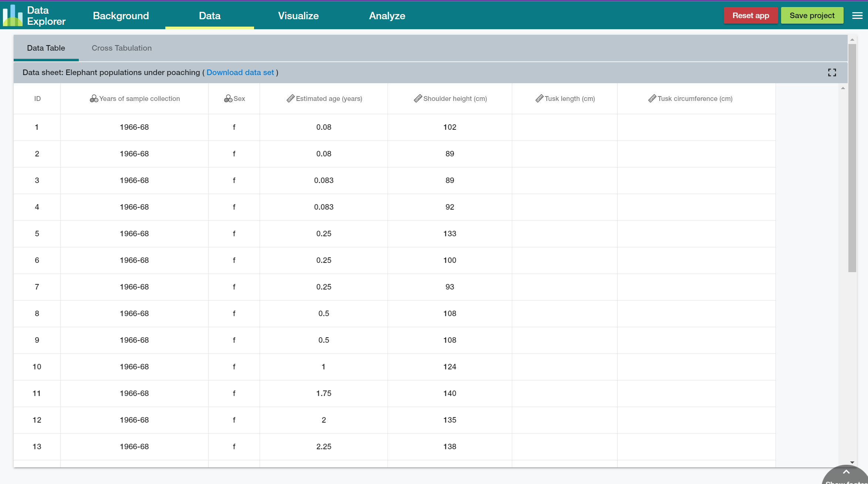Click the Download data set link
Viewport: 868px width, 484px height.
[240, 72]
